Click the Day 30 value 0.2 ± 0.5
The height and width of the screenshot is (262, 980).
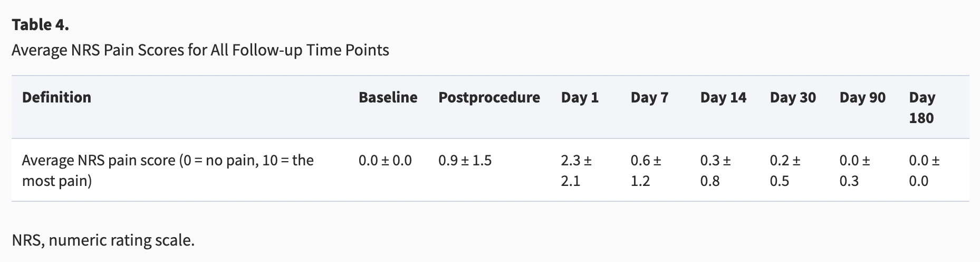[785, 170]
